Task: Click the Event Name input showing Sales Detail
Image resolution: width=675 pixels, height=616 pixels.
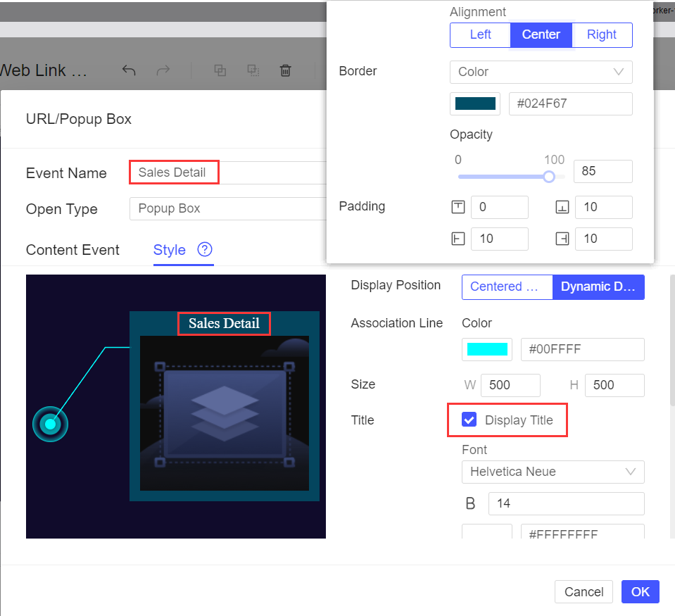Action: point(174,172)
